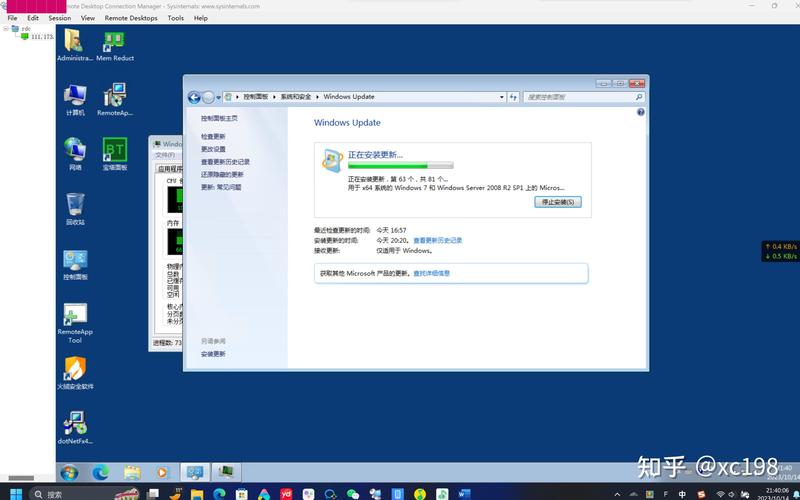800x500 pixels.
Task: Open recent pages dropdown beside forward arrow
Action: 218,97
